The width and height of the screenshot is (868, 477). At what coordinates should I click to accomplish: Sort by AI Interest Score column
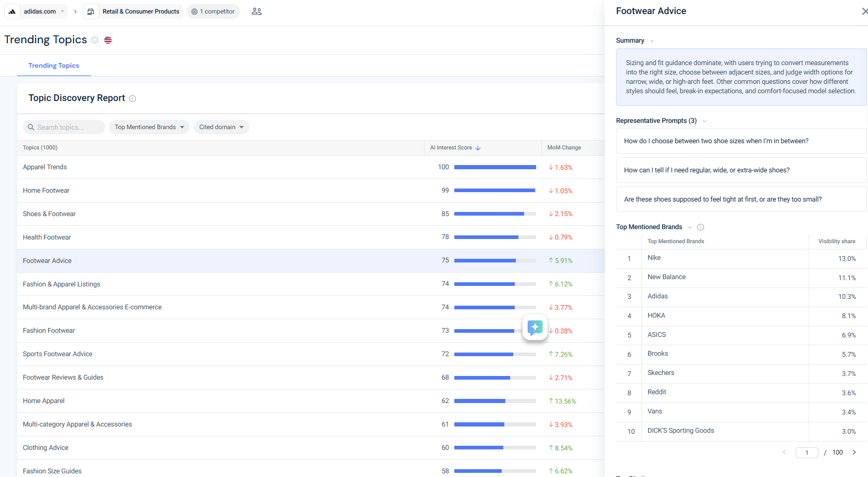click(x=455, y=148)
